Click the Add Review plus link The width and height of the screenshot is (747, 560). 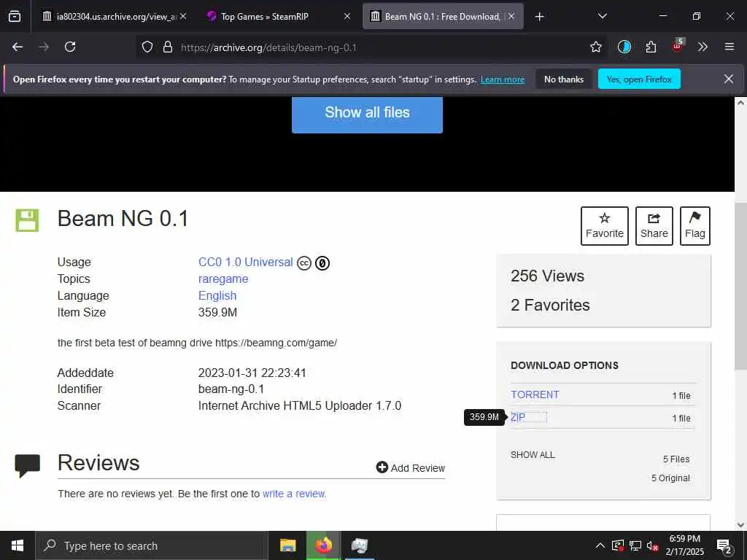pyautogui.click(x=410, y=467)
